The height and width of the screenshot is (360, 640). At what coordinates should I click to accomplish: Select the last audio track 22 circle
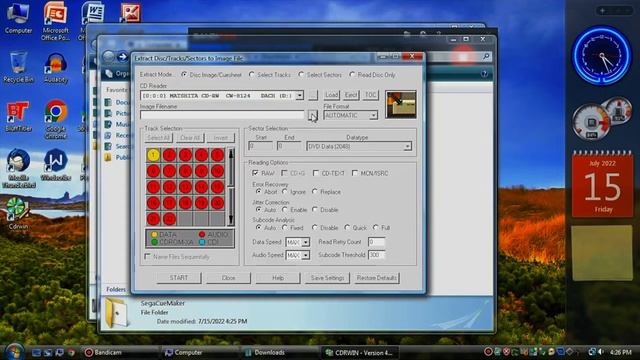point(169,219)
